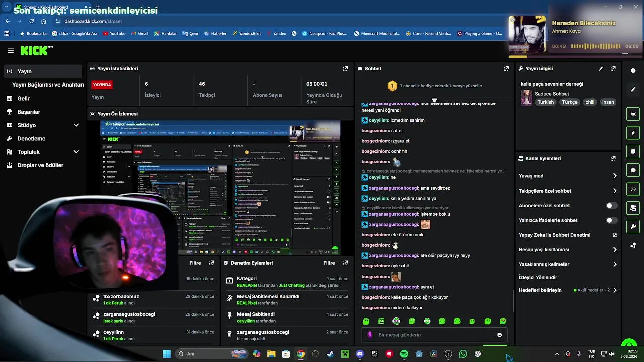Open Takipçilere özel sohbet settings arrow
This screenshot has height=362, width=644.
pos(614,191)
